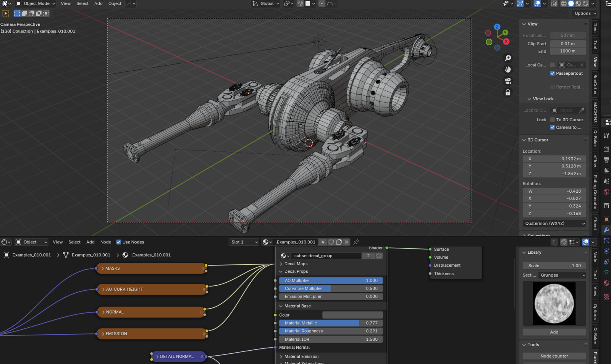
Task: Toggle the Use Nodes checkbox
Action: coord(119,242)
